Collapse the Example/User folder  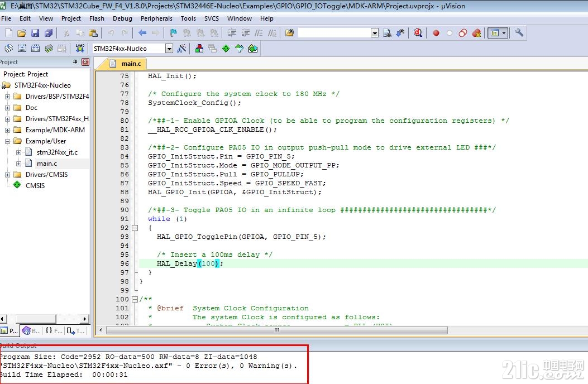[x=7, y=141]
